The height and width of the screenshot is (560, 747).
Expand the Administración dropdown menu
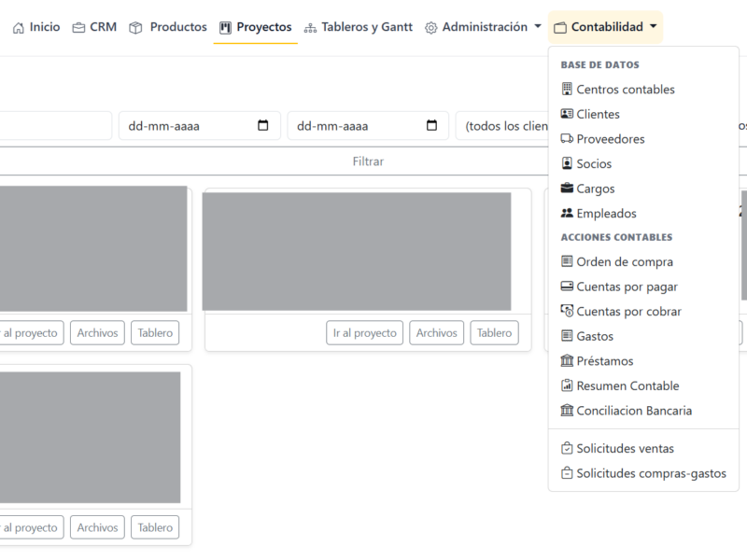tap(483, 27)
